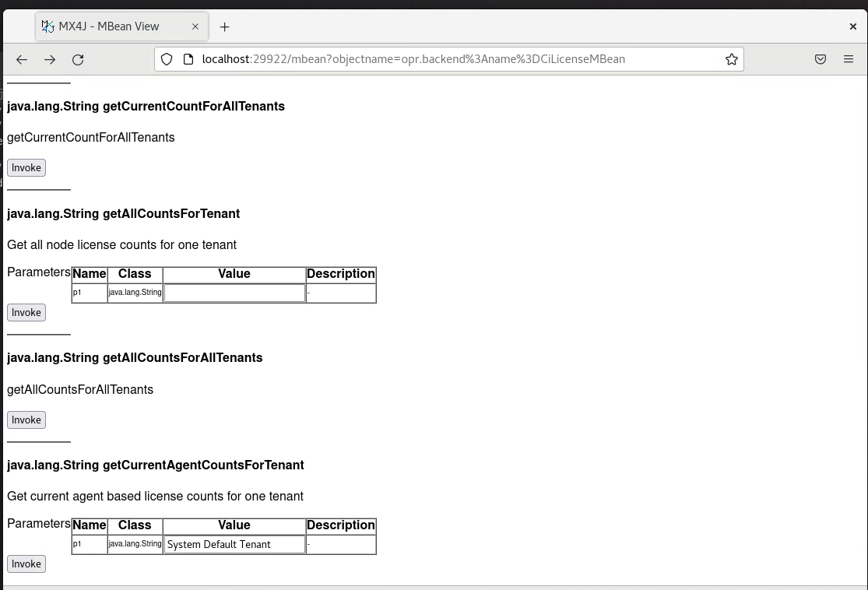Open a new browser tab

click(224, 26)
